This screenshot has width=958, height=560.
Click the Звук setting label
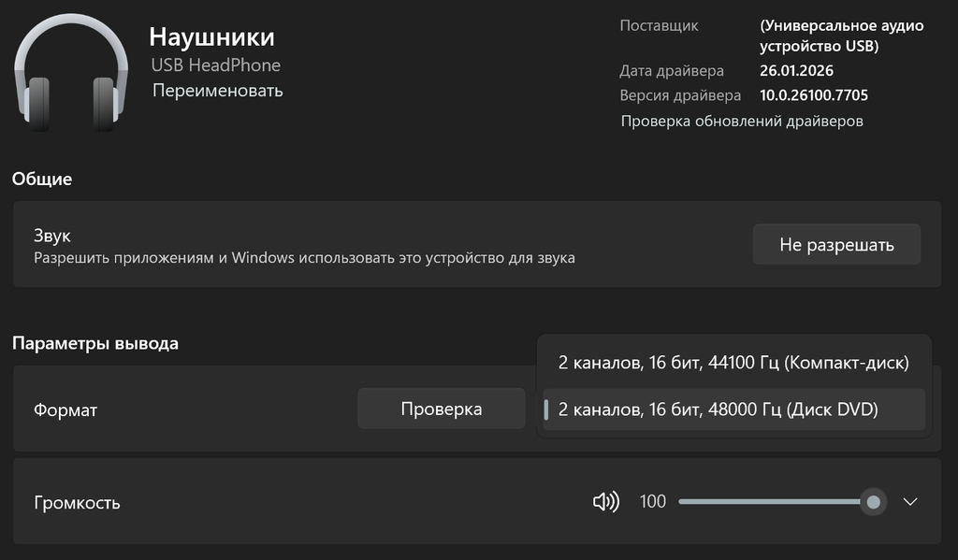point(52,236)
